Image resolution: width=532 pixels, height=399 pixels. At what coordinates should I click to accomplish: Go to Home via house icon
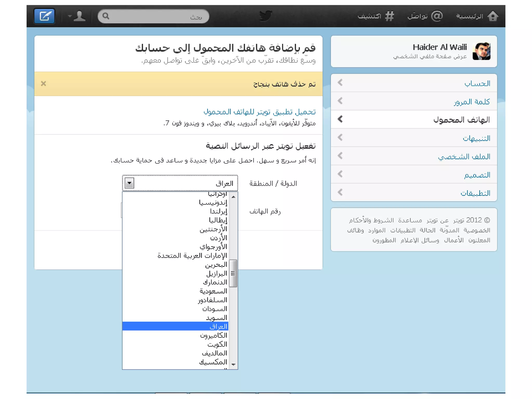coord(493,16)
